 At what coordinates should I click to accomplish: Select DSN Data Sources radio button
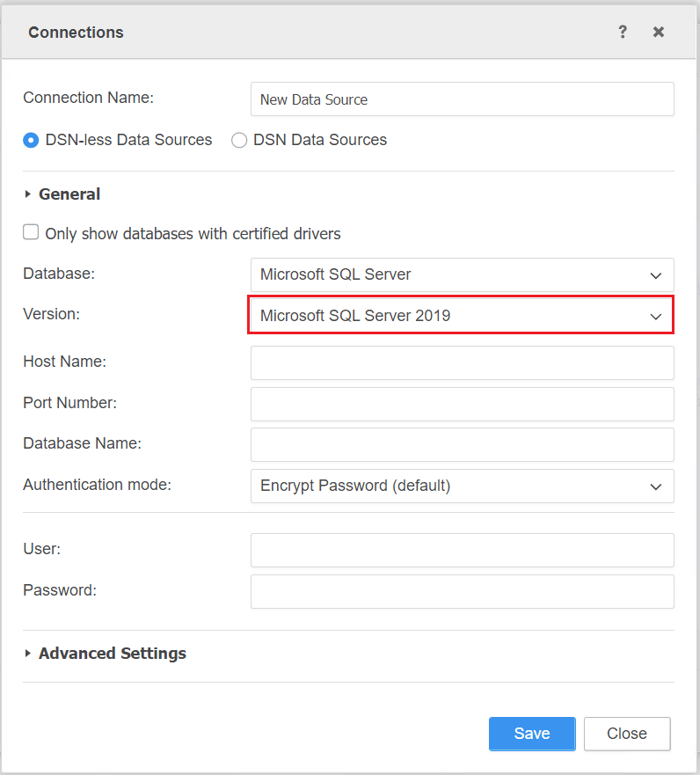pos(239,140)
